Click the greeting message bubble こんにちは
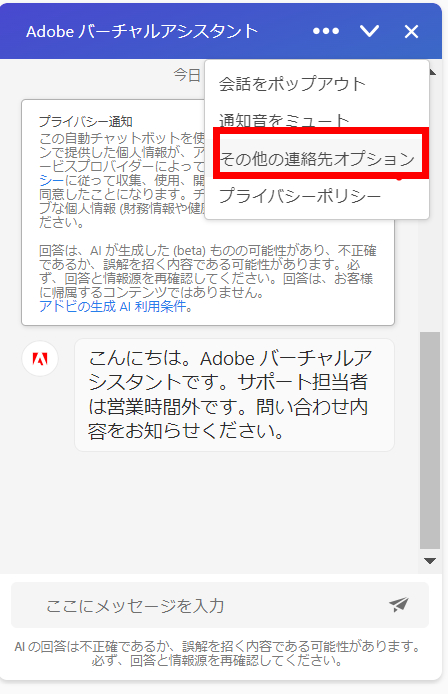The height and width of the screenshot is (694, 448). tap(234, 395)
